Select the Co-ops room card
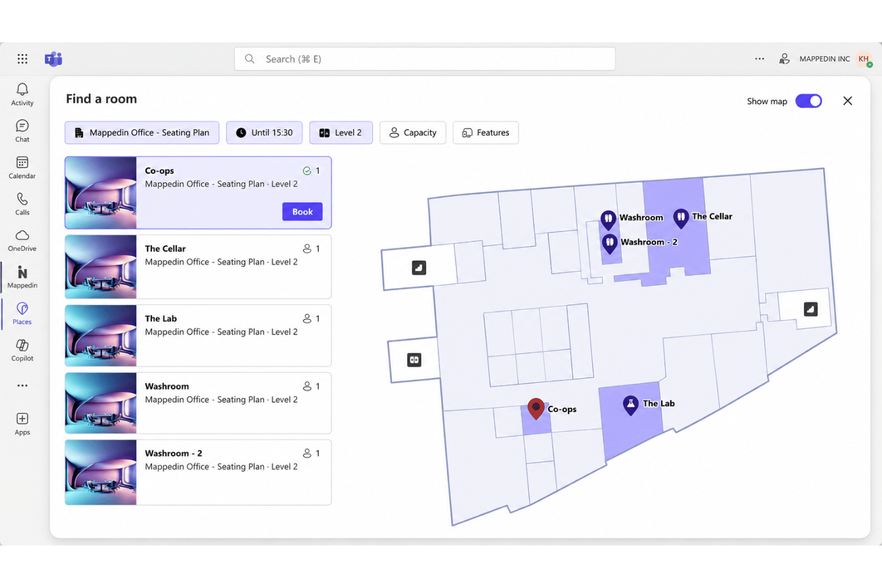Viewport: 882px width, 588px height. 198,192
